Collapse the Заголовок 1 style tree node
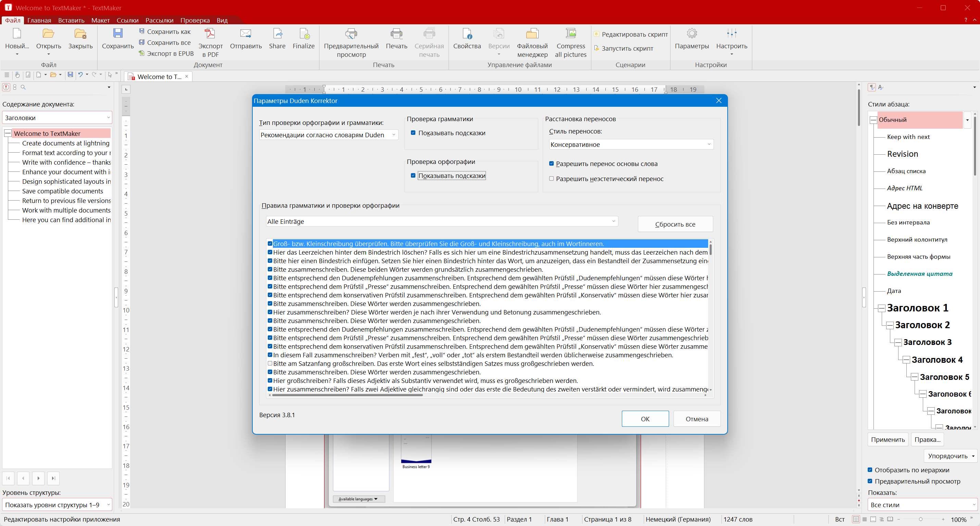The height and width of the screenshot is (526, 980). click(x=881, y=308)
